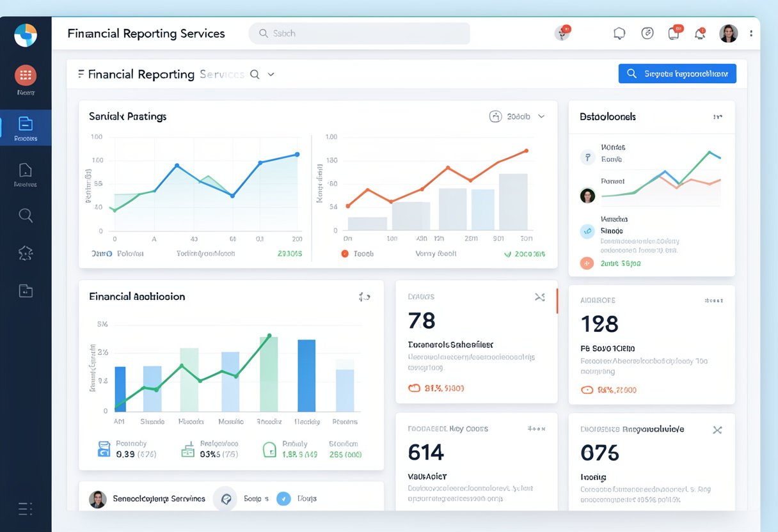Click inside the top search field
The height and width of the screenshot is (532, 778).
(358, 33)
